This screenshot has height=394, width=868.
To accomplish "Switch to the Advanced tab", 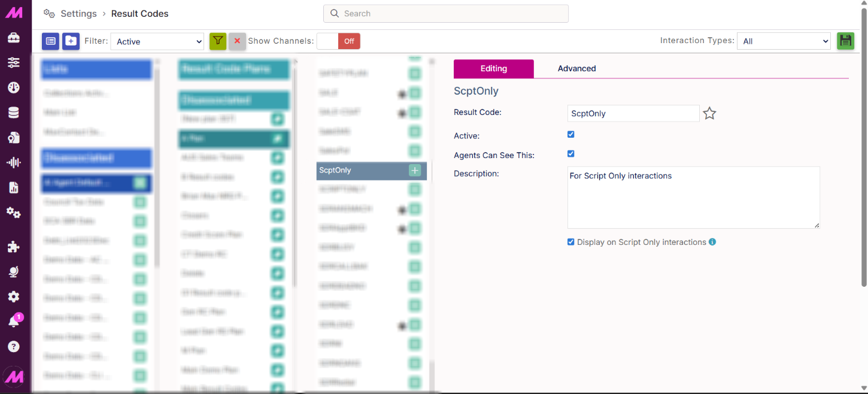I will (x=577, y=68).
